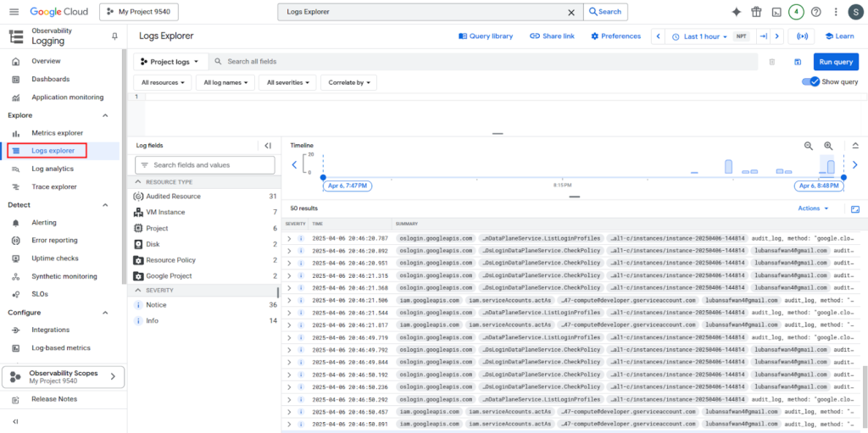868x433 pixels.
Task: Open the three-dot settings and utilities menu
Action: [x=836, y=12]
